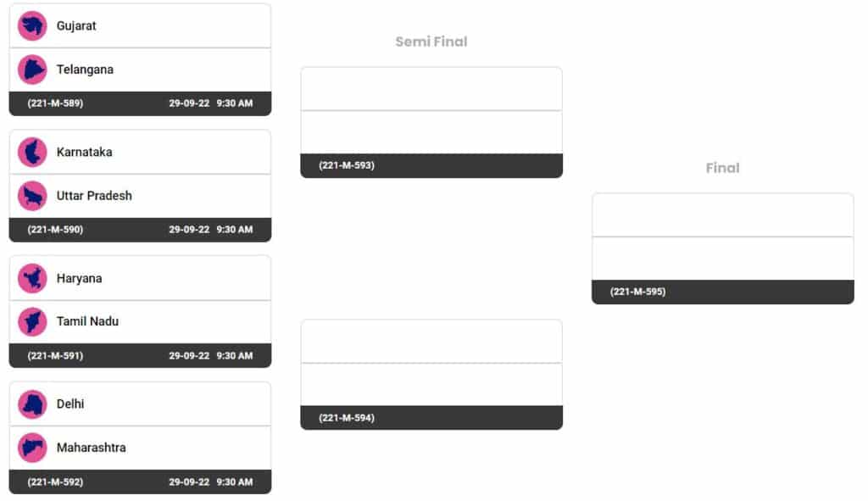
Task: Click the Gujarat state map icon
Action: coord(32,26)
